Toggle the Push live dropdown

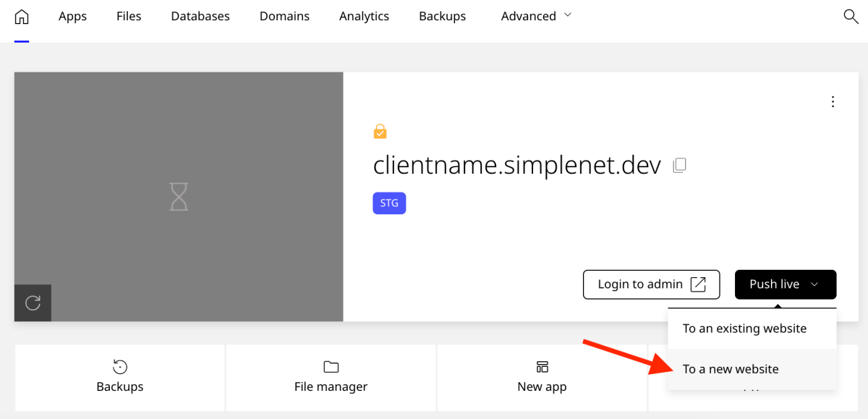[x=785, y=284]
